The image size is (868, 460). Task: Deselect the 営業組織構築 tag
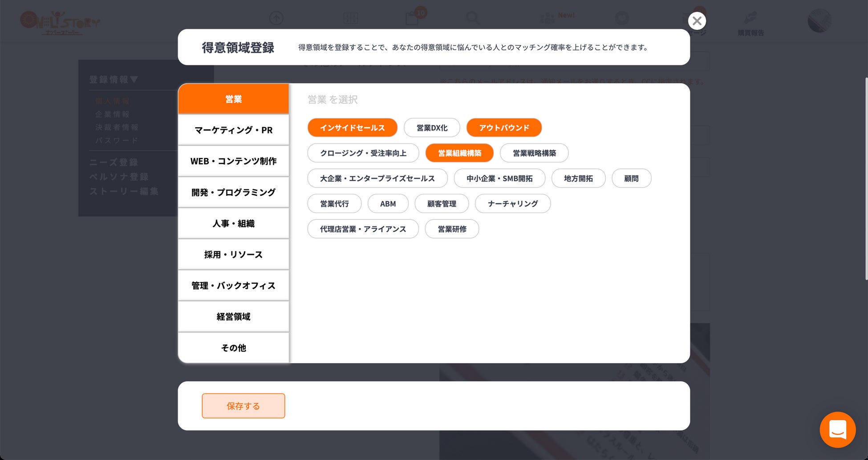tap(459, 153)
